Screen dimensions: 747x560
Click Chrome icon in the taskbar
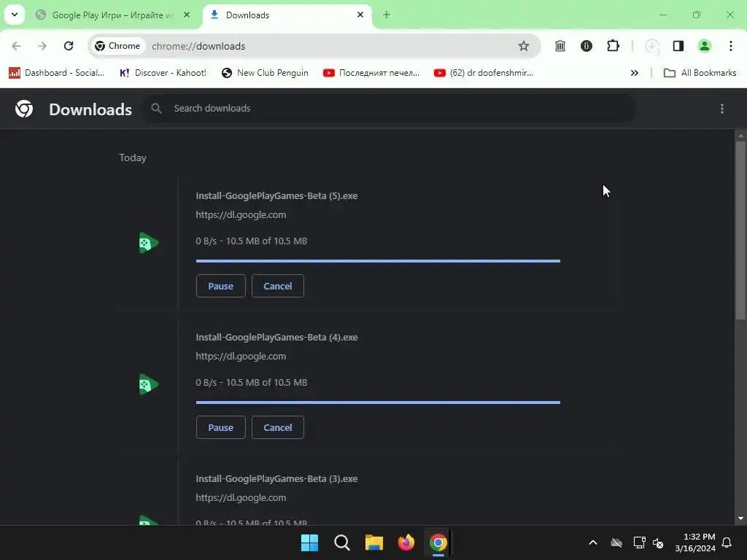tap(438, 542)
